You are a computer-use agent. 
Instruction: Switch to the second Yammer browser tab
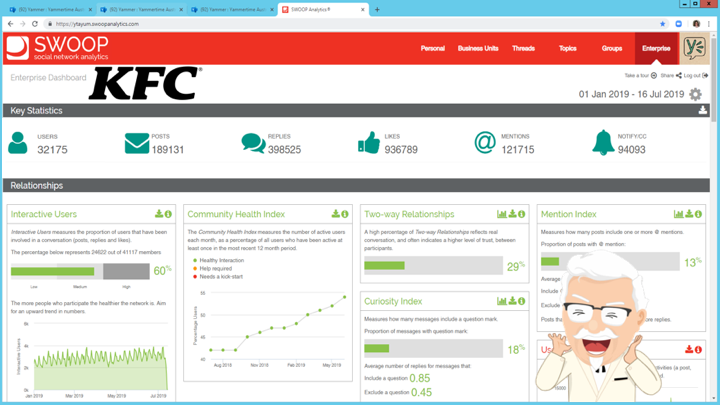[x=141, y=10]
